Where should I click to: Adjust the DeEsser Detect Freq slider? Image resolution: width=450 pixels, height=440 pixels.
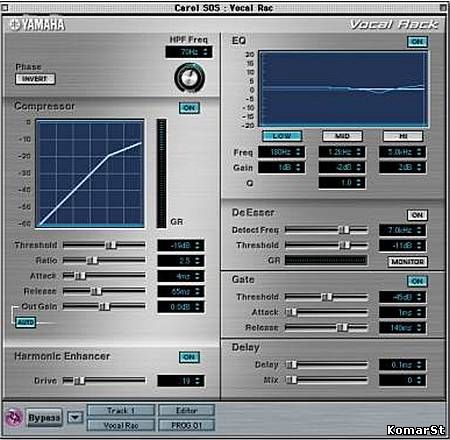[x=326, y=230]
